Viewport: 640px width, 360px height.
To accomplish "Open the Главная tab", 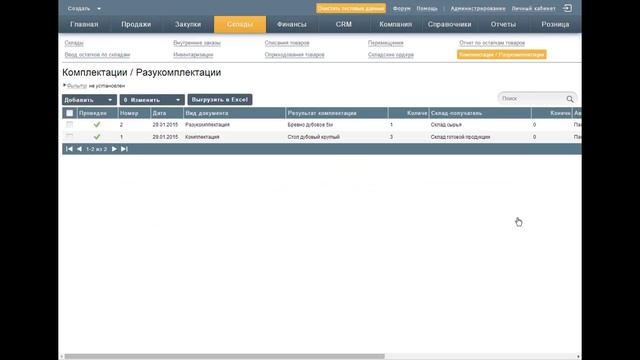I will (84, 24).
